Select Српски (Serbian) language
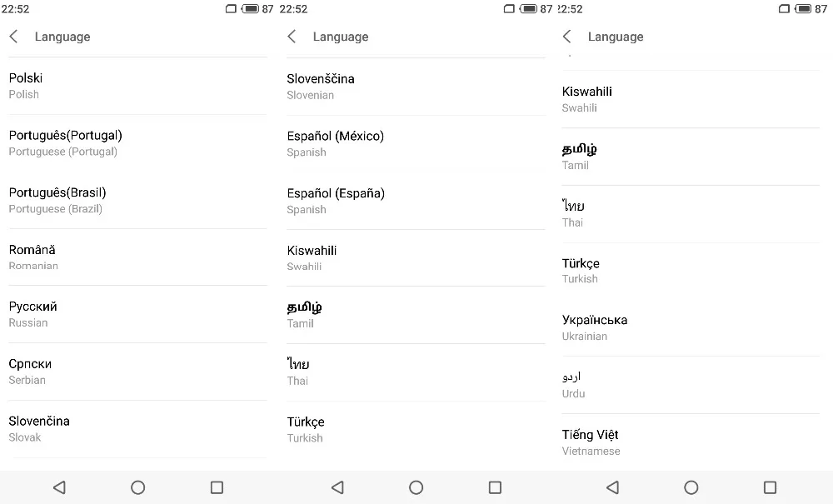This screenshot has height=504, width=833. tap(137, 372)
